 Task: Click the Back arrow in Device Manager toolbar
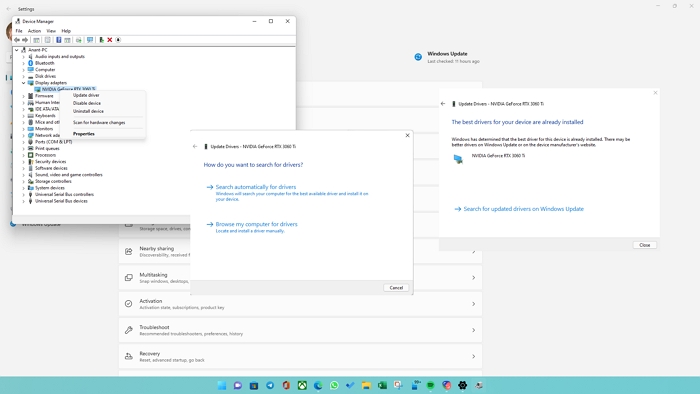pos(17,40)
